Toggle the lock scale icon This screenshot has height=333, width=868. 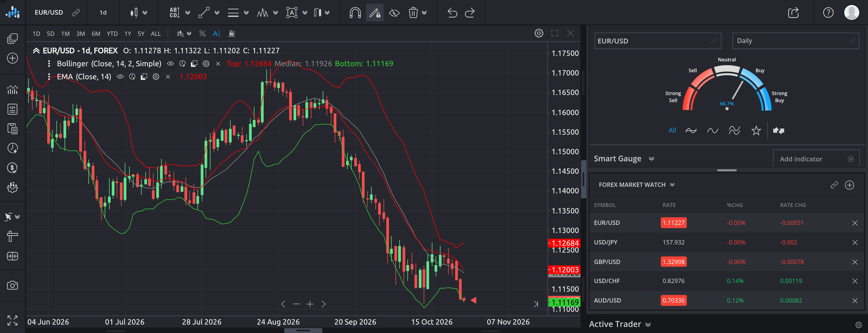[231, 34]
